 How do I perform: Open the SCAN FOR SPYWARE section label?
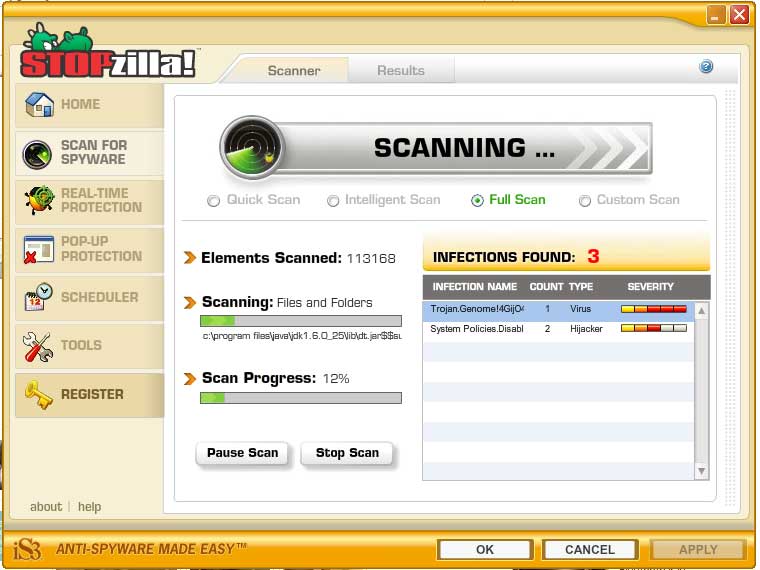94,152
